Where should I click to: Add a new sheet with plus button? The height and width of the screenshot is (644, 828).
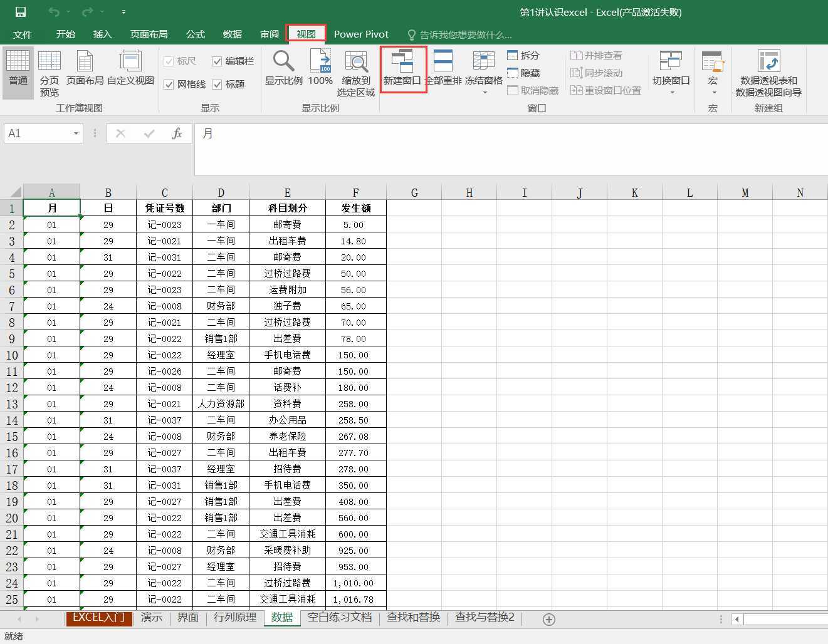[x=549, y=619]
